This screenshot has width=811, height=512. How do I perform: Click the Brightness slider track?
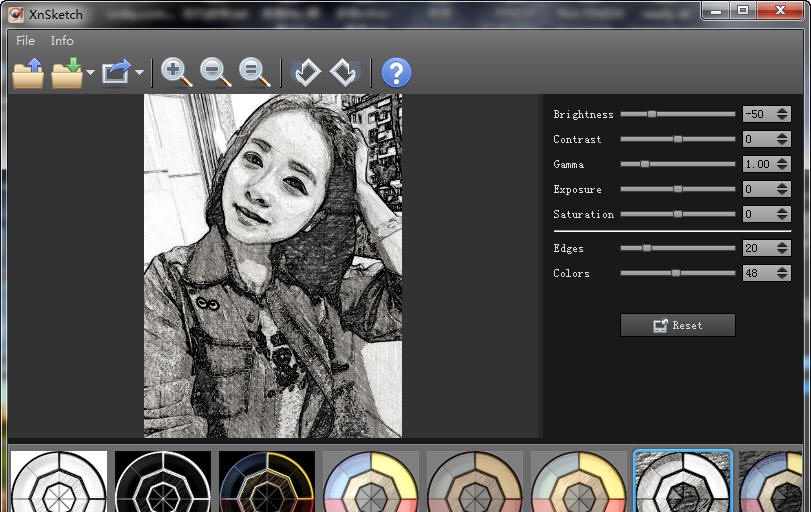690,114
